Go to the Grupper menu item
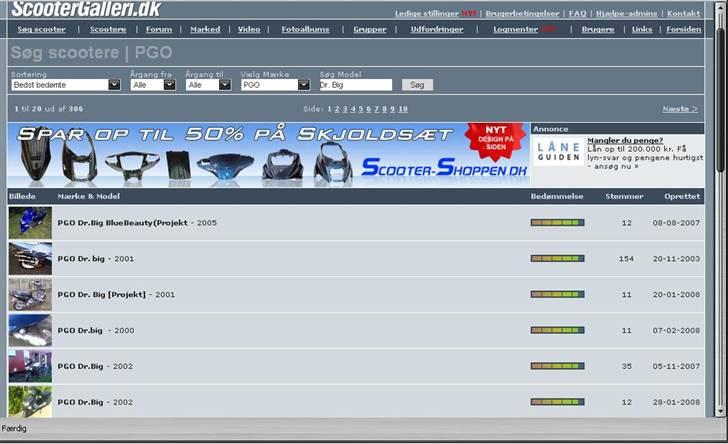Viewport: 728px width, 444px height. pos(369,30)
